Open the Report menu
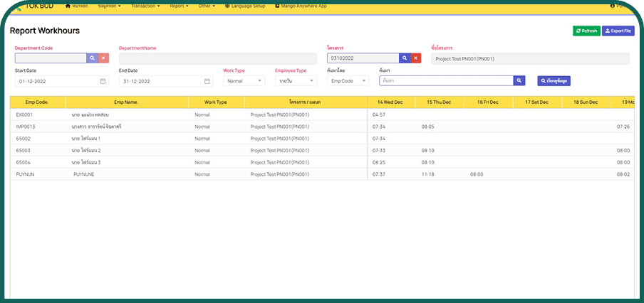Image resolution: width=644 pixels, height=303 pixels. (179, 6)
